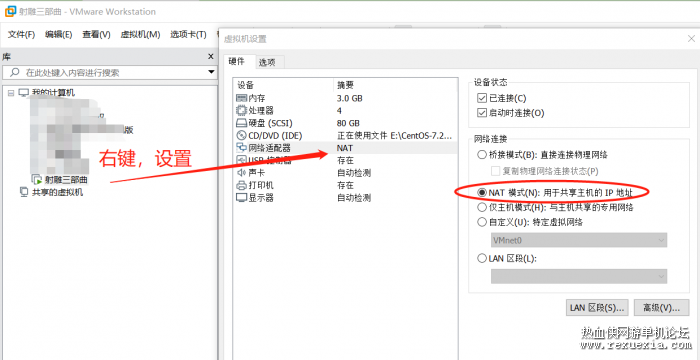Click the 设备 column header
This screenshot has width=700, height=360.
pos(284,85)
